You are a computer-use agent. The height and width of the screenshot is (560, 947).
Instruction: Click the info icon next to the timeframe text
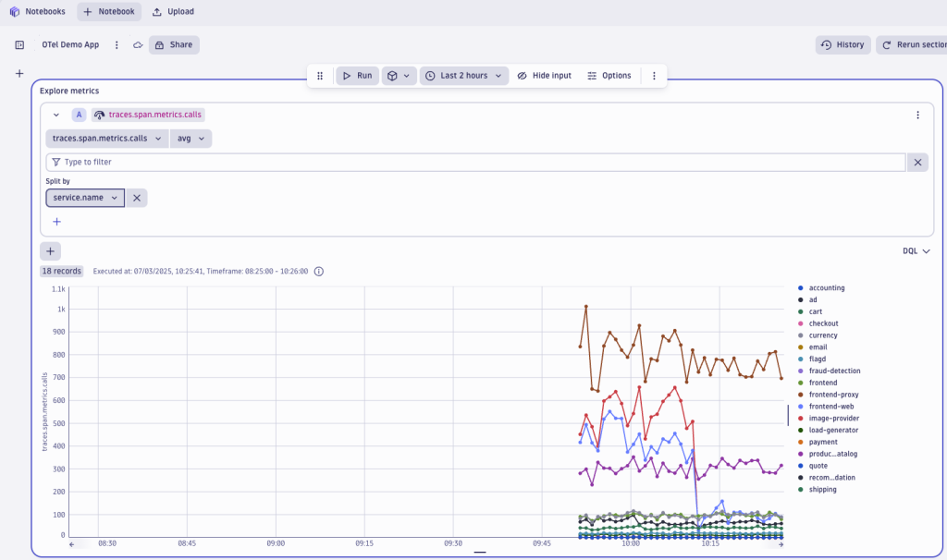[x=318, y=271]
